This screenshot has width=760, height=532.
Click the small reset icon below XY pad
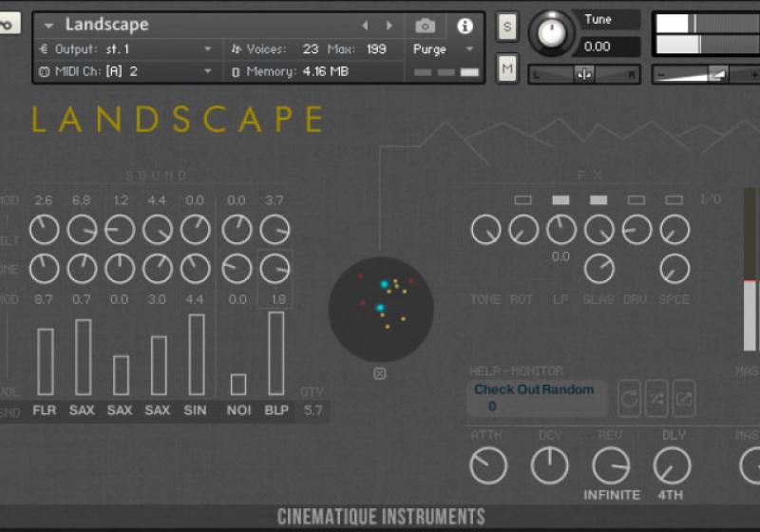[380, 373]
